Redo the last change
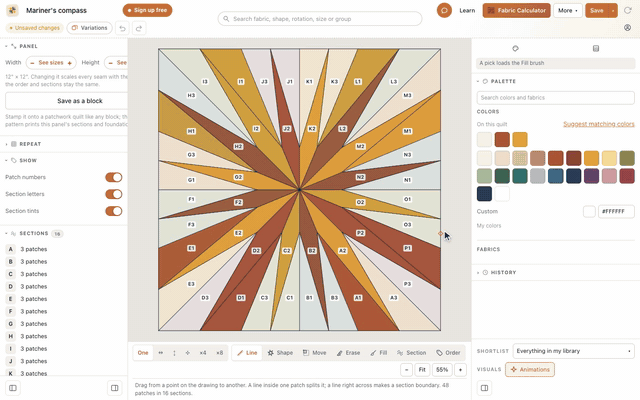640x400 pixels. [139, 28]
